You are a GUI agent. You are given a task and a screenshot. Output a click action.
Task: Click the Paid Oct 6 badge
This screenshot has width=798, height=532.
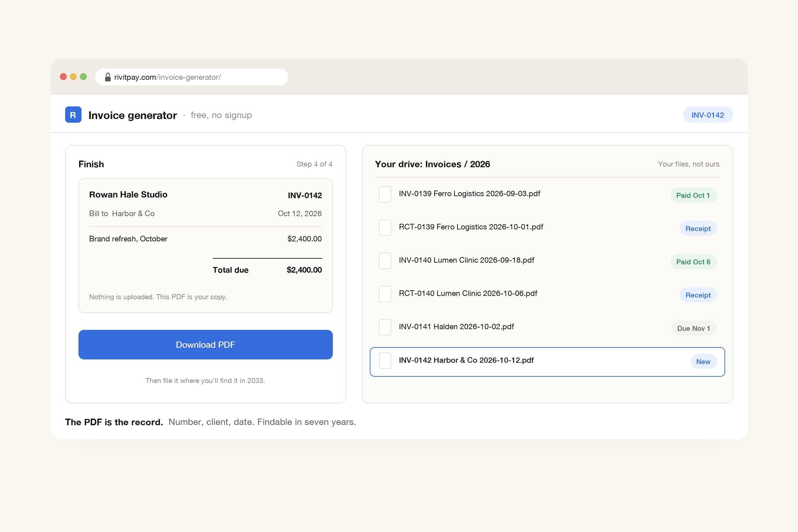694,262
